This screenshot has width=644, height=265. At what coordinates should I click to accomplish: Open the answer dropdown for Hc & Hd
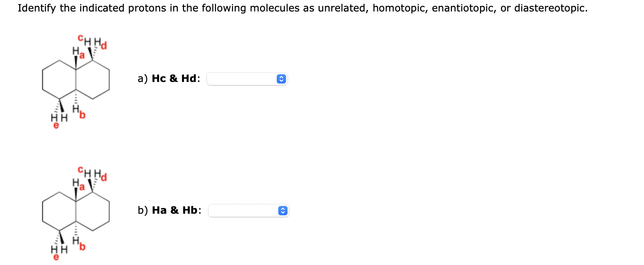coord(247,79)
